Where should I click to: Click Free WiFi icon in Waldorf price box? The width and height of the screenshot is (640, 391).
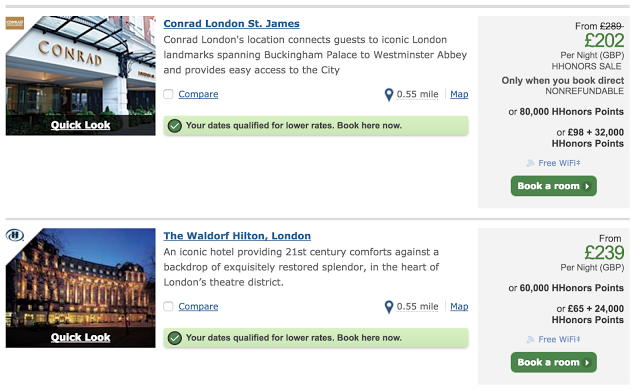[x=530, y=340]
